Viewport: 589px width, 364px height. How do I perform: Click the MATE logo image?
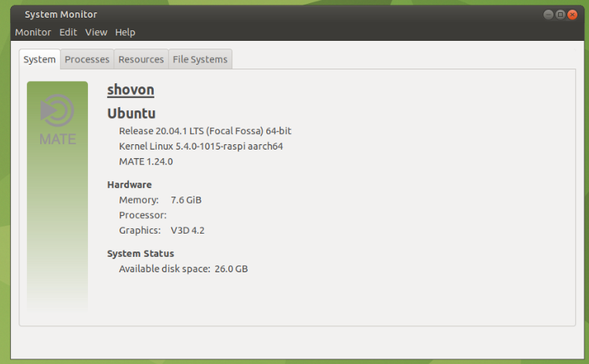pos(57,120)
